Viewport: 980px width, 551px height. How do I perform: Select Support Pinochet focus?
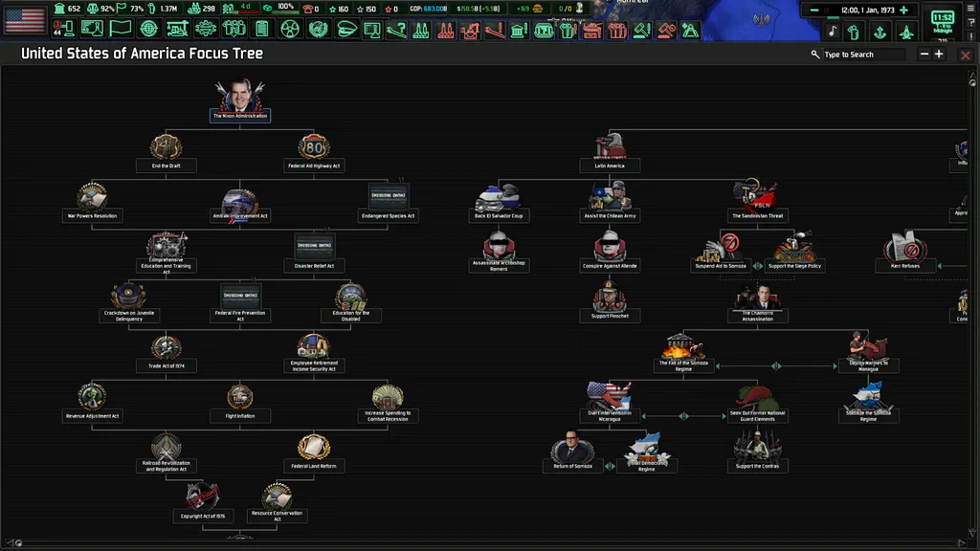[610, 302]
